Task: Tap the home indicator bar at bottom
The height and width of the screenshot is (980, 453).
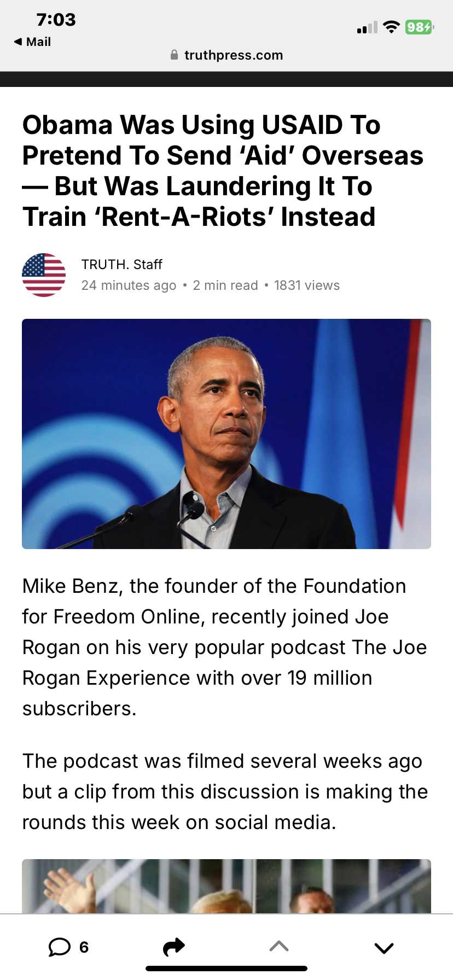Action: (x=226, y=969)
